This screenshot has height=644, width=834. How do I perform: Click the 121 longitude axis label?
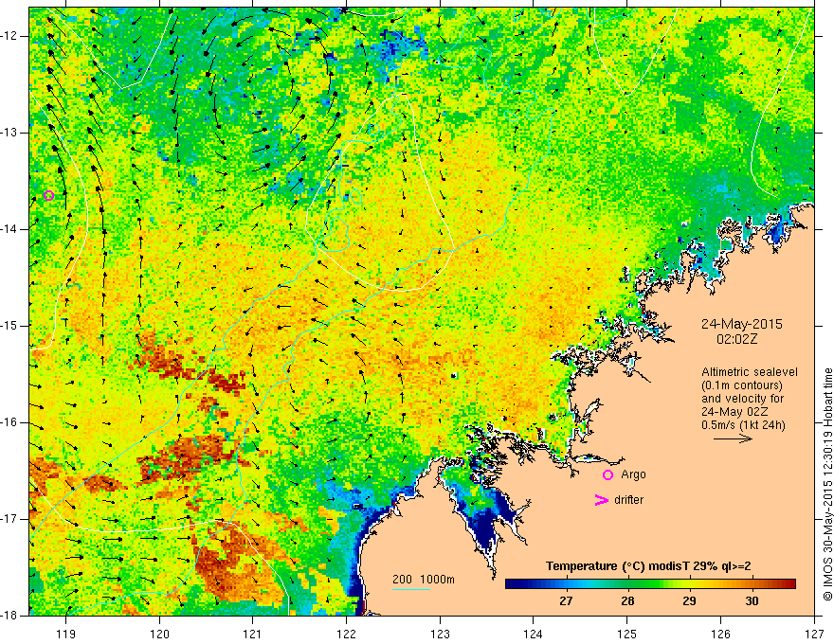[253, 634]
